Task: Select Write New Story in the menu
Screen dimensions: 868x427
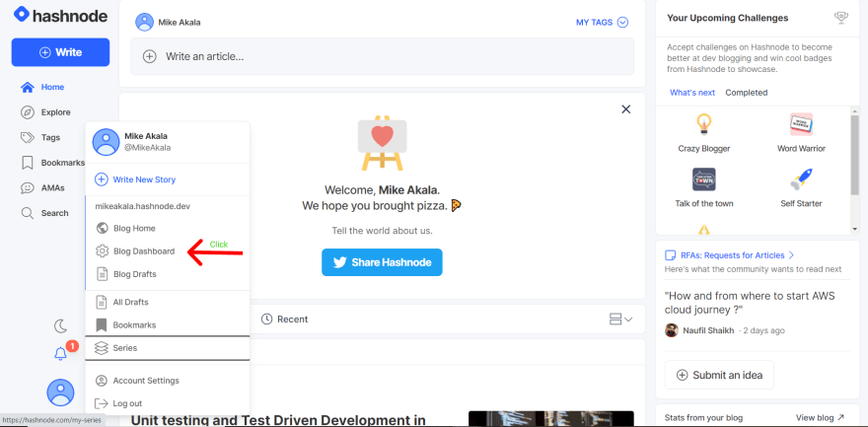Action: click(136, 179)
